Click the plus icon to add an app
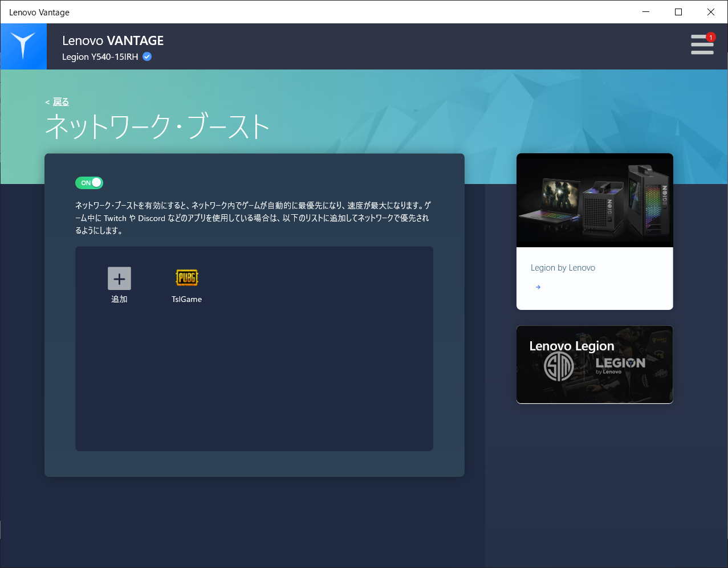728x568 pixels. click(x=119, y=279)
